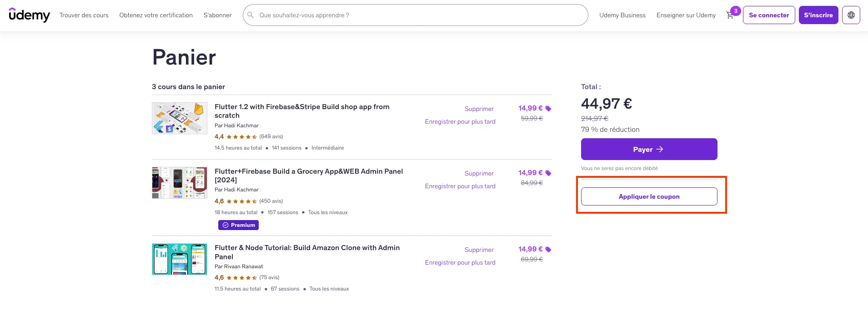Open Flutter+Firebase Build a Grocery App title

309,176
